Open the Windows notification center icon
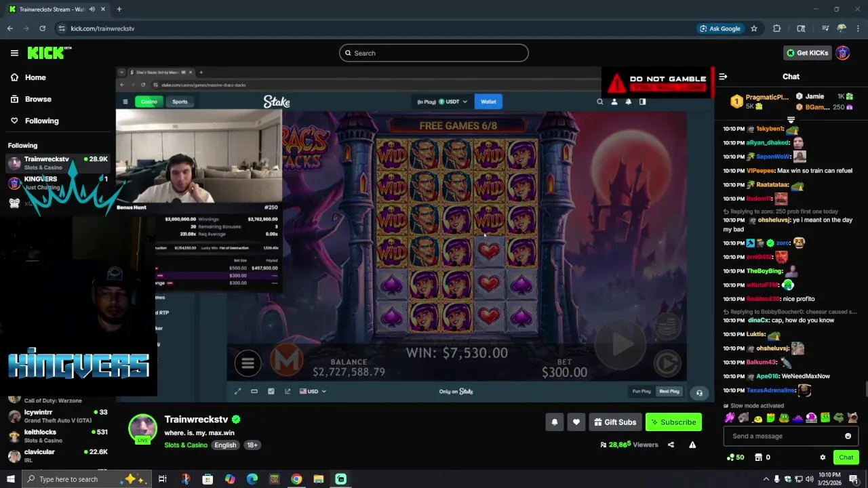 854,479
